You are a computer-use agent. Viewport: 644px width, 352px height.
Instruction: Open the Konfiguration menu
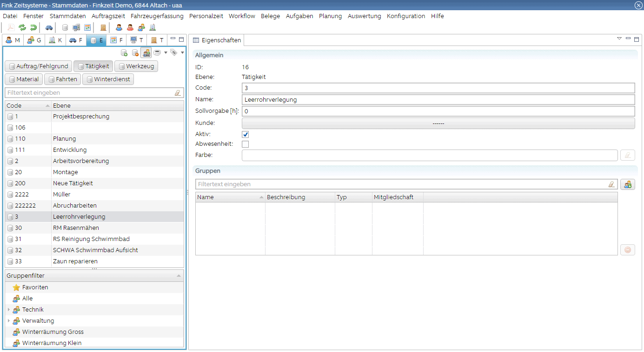pyautogui.click(x=406, y=16)
